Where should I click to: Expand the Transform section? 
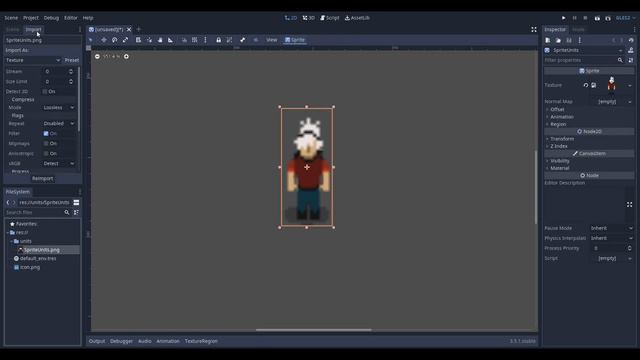click(562, 139)
